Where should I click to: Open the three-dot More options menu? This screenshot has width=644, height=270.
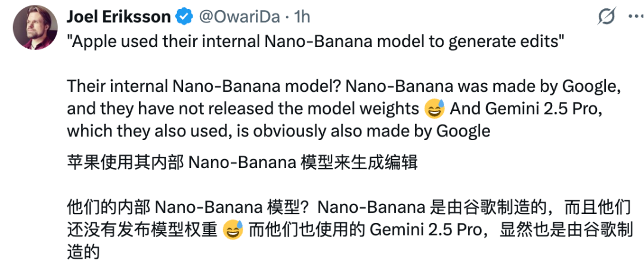(x=632, y=17)
